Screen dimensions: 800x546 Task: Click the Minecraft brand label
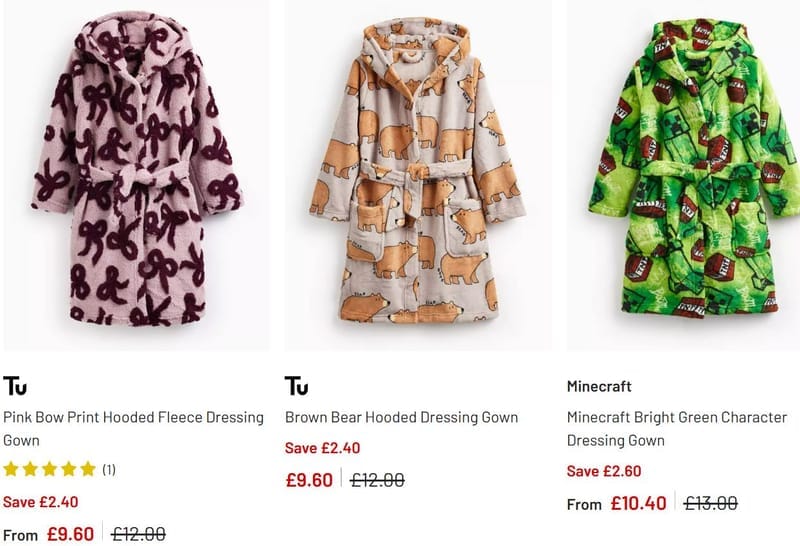tap(599, 386)
